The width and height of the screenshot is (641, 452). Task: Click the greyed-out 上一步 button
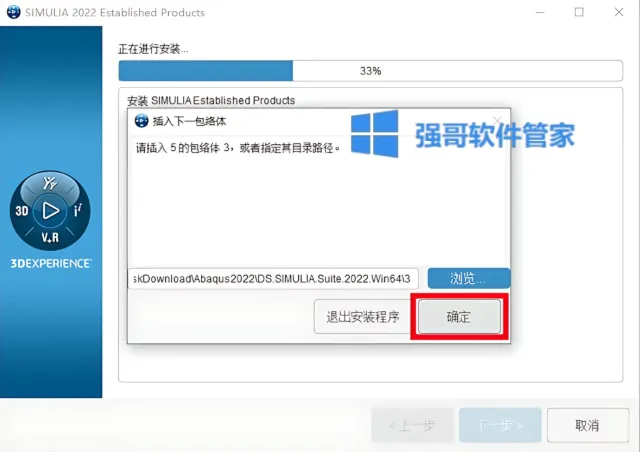pyautogui.click(x=412, y=425)
